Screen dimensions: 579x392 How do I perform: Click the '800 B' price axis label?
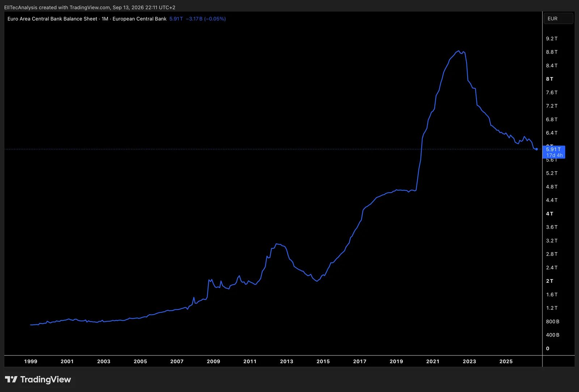pos(553,321)
